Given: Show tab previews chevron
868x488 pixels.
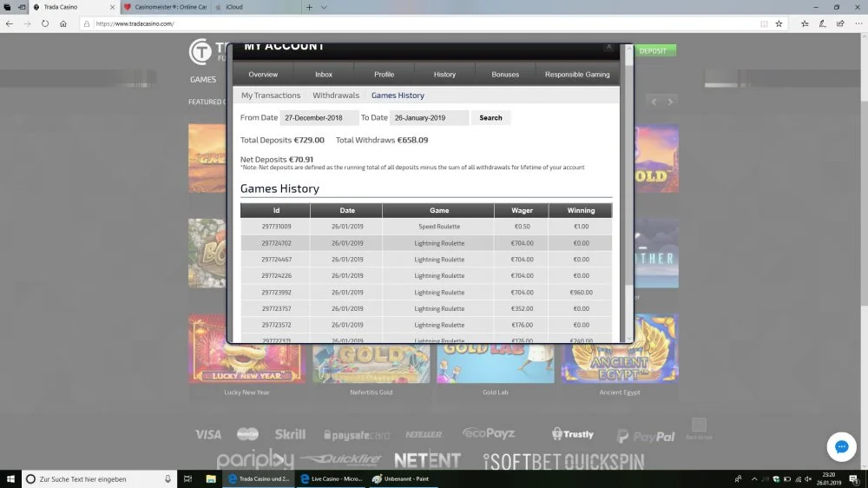Looking at the screenshot, I should coord(324,7).
